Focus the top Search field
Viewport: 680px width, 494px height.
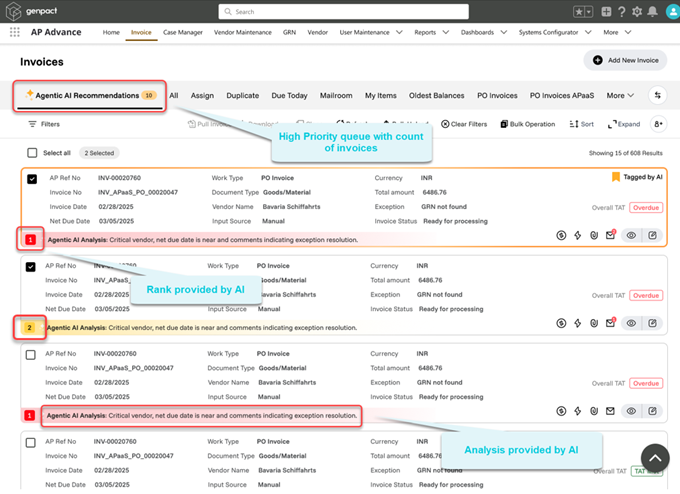(x=343, y=12)
